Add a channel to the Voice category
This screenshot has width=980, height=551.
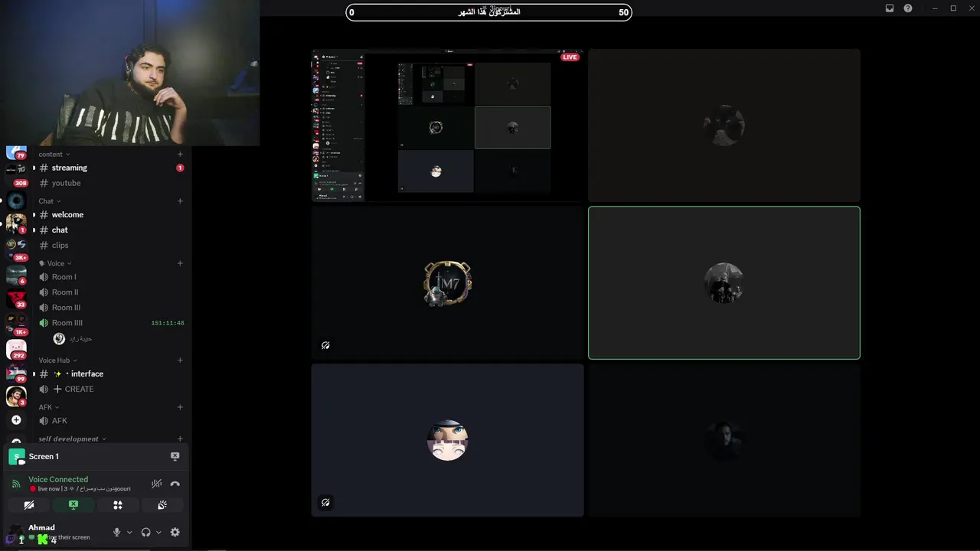click(180, 263)
